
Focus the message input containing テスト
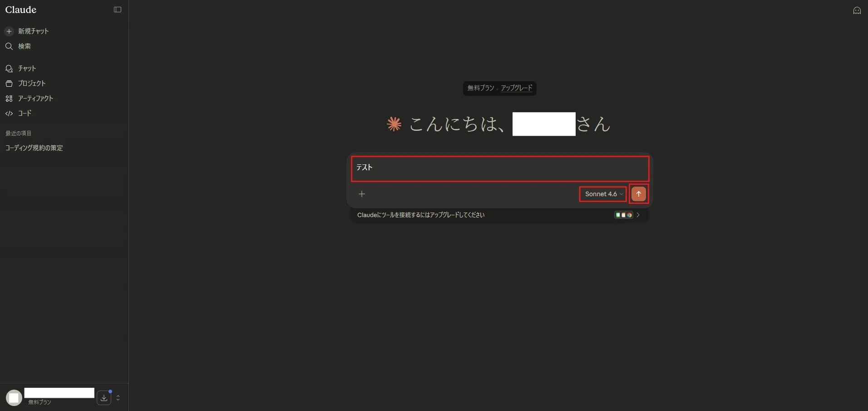pyautogui.click(x=500, y=168)
